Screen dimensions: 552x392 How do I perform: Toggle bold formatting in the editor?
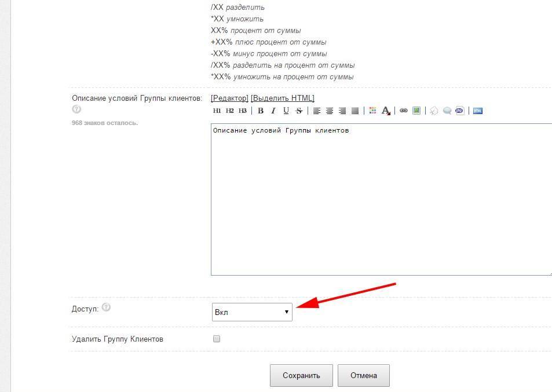point(261,111)
